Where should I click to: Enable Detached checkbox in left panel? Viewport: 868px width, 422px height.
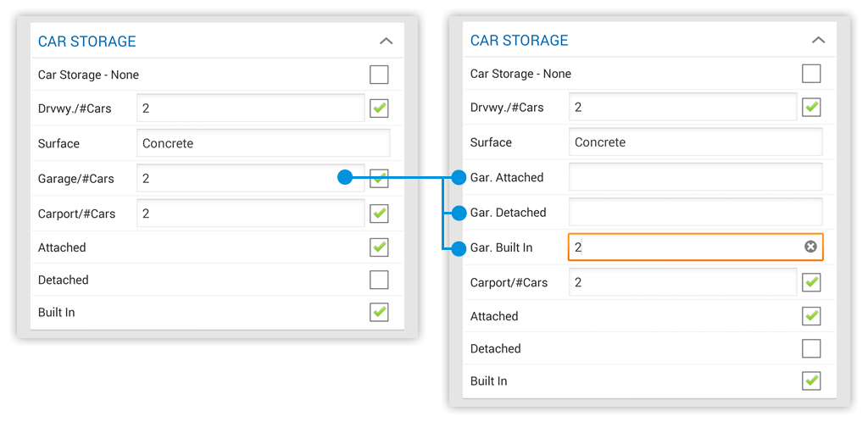point(379,280)
